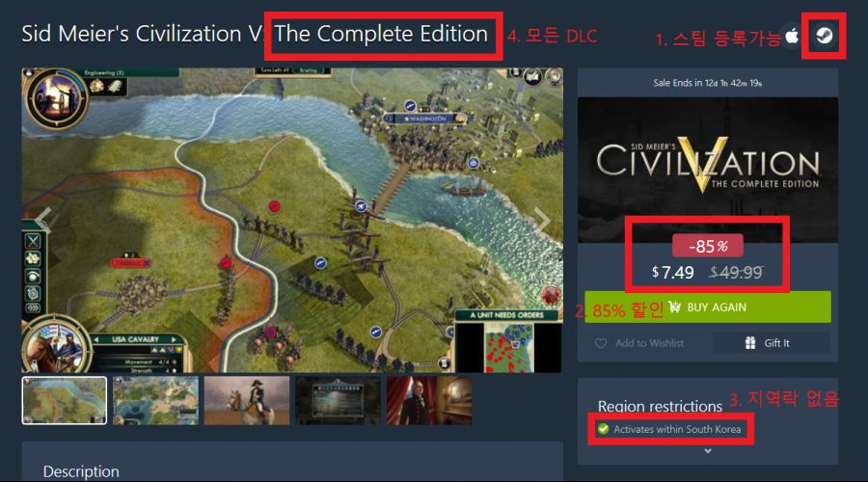The width and height of the screenshot is (868, 482).
Task: Show the previous screenshot with the left arrow
Action: tap(43, 220)
